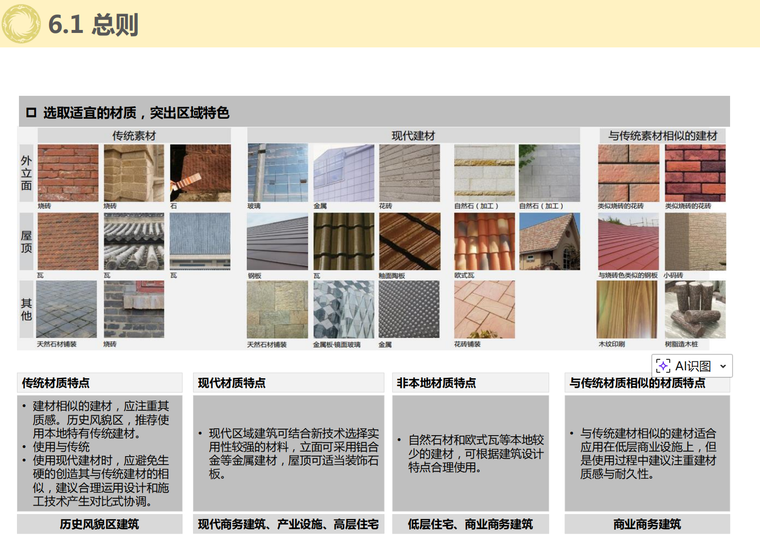Select the 传统素材 column header
Screen dimensions: 760x545
133,135
